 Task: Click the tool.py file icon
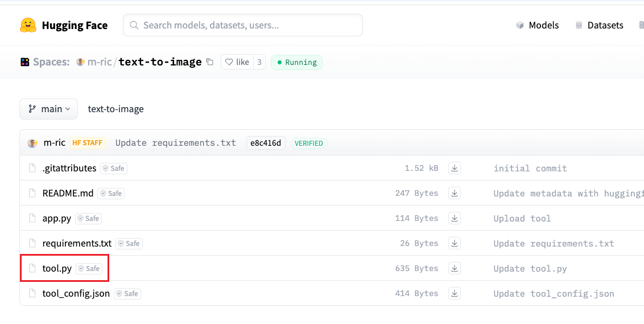click(x=32, y=269)
